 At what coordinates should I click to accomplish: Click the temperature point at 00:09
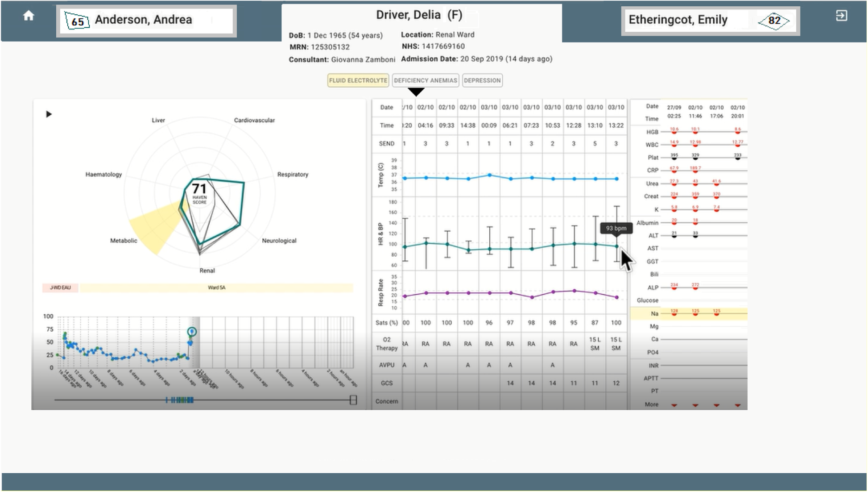click(489, 175)
